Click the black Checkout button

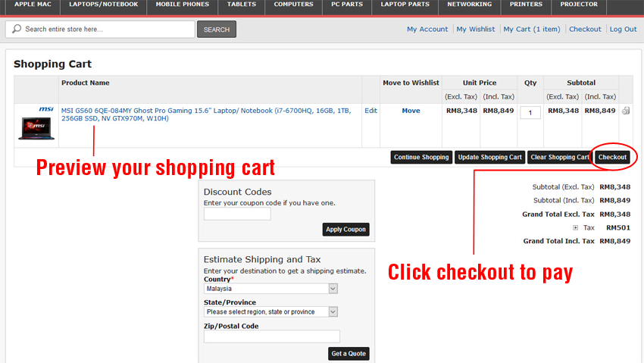(x=612, y=157)
